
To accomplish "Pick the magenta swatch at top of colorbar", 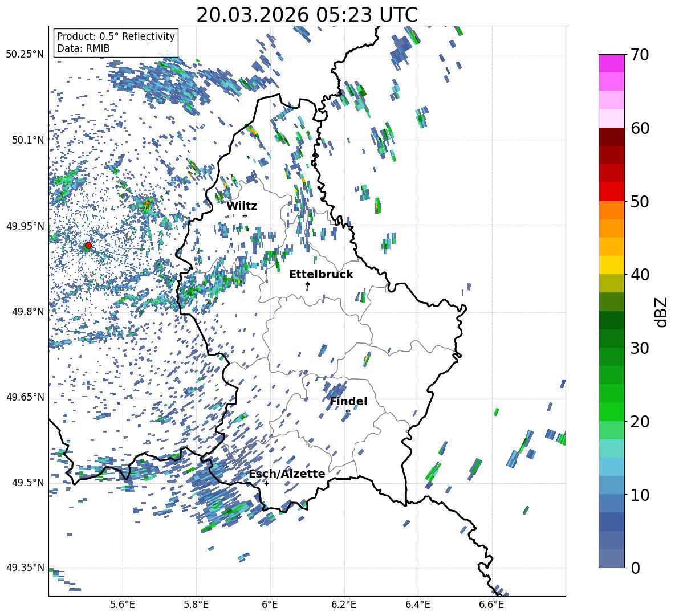I will point(612,63).
